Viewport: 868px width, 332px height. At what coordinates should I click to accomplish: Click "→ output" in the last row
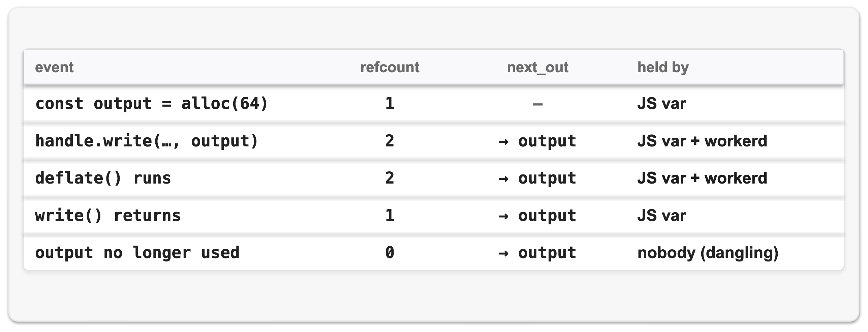[537, 253]
